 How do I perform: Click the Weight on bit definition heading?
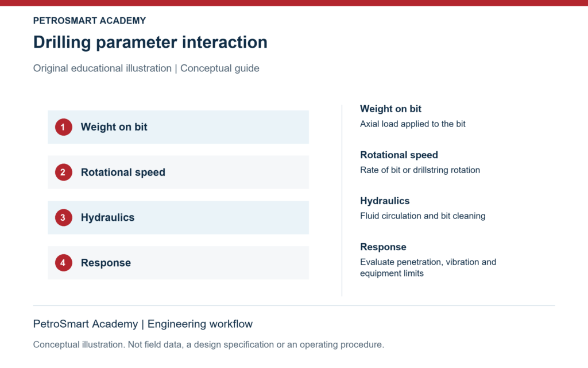tap(390, 109)
